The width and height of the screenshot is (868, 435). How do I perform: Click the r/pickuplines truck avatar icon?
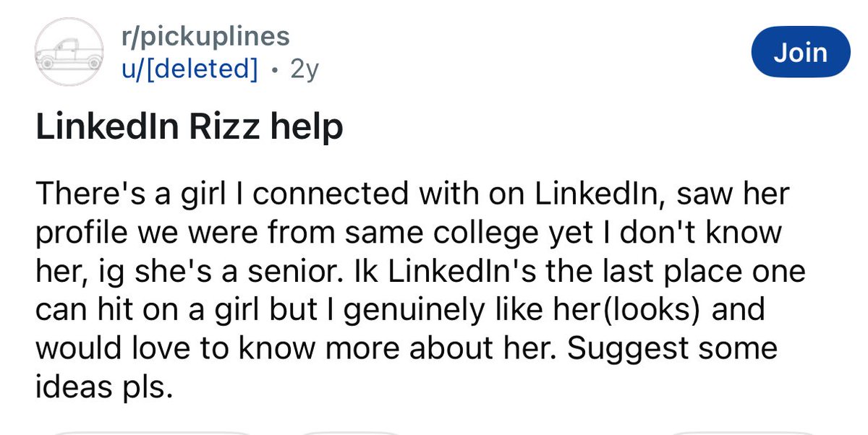(x=70, y=53)
